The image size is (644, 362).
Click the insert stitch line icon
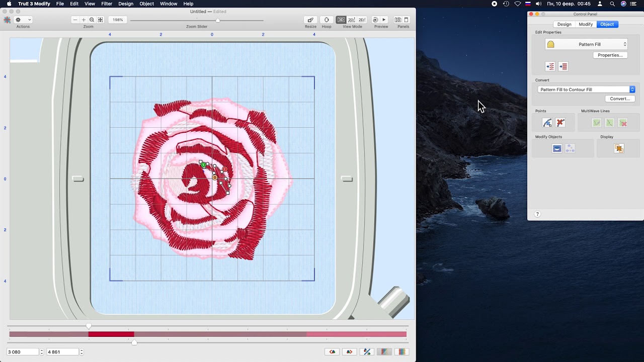pyautogui.click(x=550, y=66)
